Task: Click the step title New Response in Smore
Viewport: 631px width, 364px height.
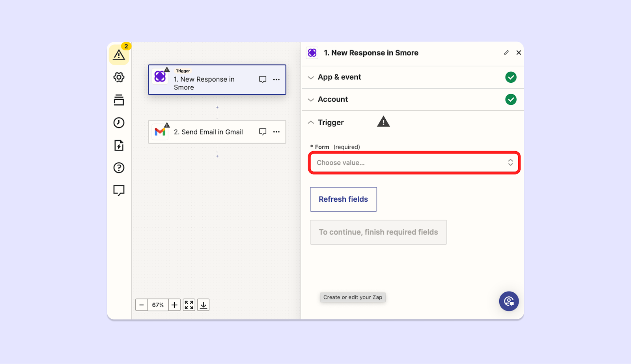Action: (371, 53)
